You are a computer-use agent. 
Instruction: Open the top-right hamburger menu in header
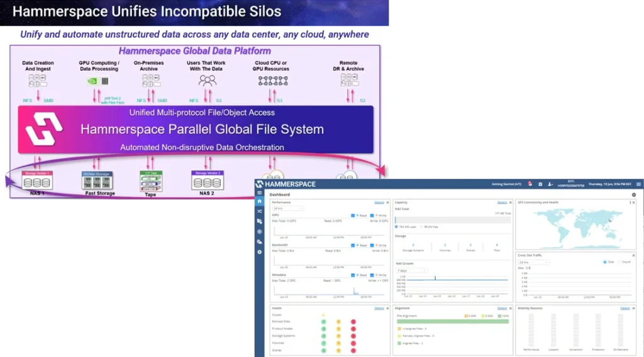click(x=638, y=184)
